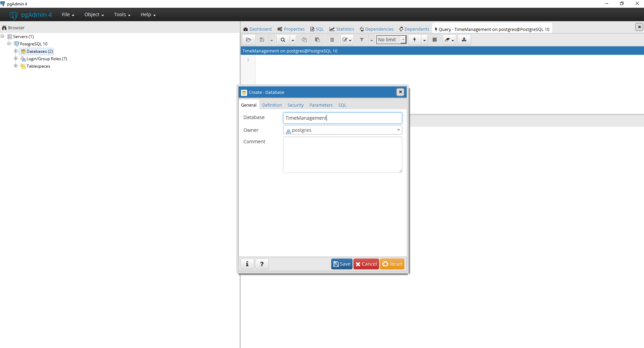Open the execute options dropdown arrow
This screenshot has height=348, width=644.
(424, 40)
